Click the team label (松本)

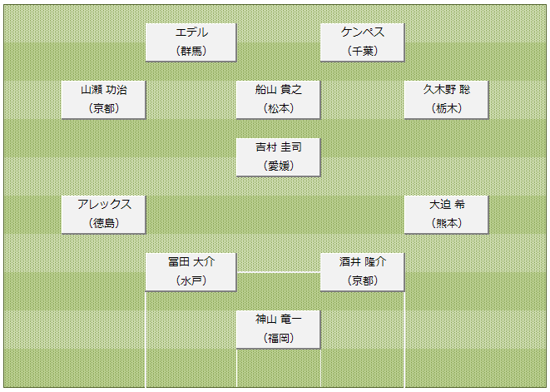pos(279,108)
